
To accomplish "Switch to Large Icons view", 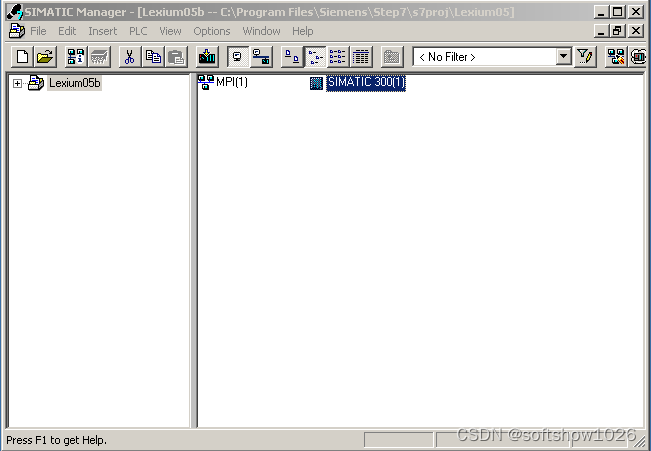I will pos(292,57).
